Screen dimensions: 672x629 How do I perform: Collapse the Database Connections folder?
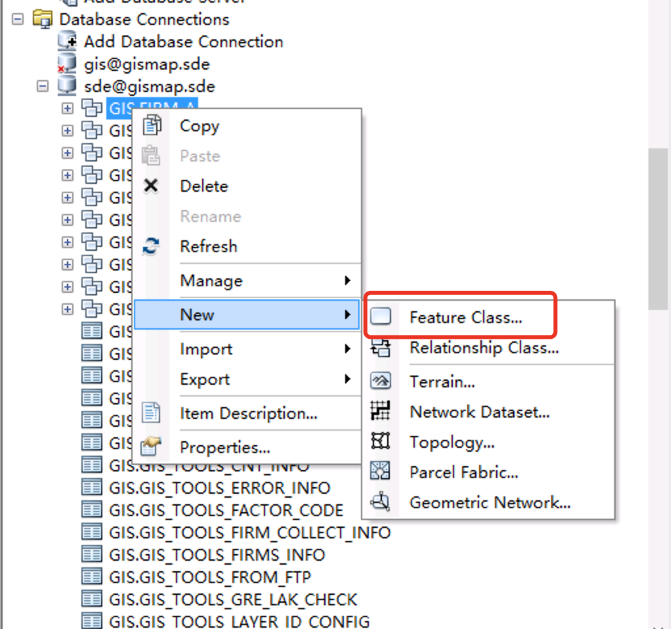17,20
